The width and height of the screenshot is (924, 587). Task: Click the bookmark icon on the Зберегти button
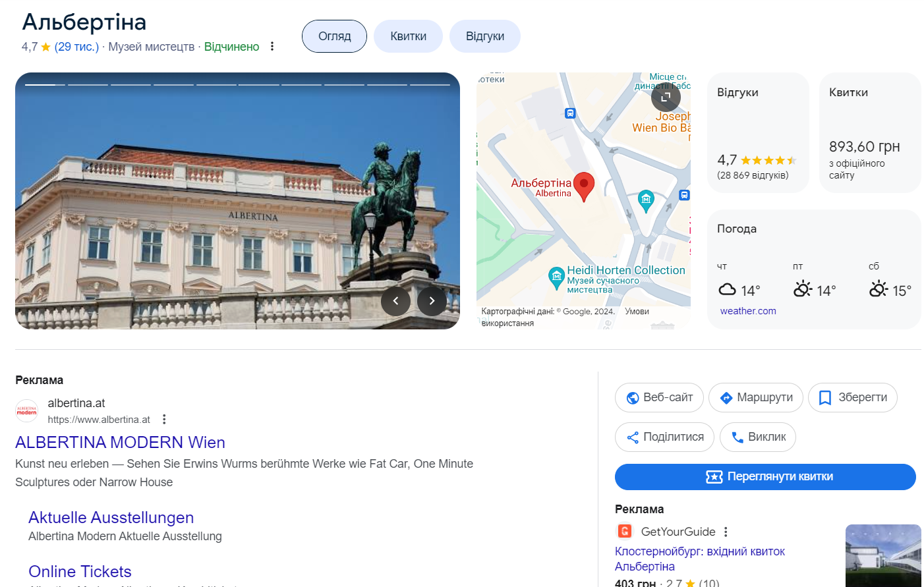[x=824, y=397]
